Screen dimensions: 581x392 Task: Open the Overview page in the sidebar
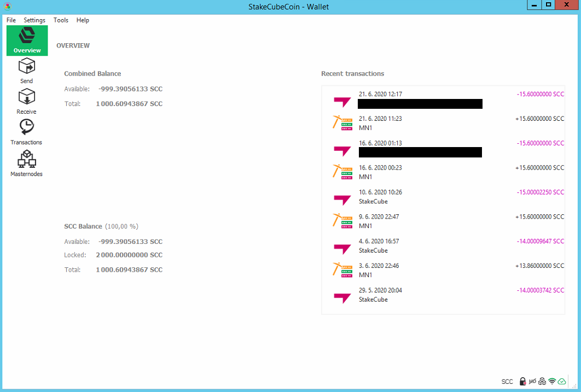(x=27, y=40)
